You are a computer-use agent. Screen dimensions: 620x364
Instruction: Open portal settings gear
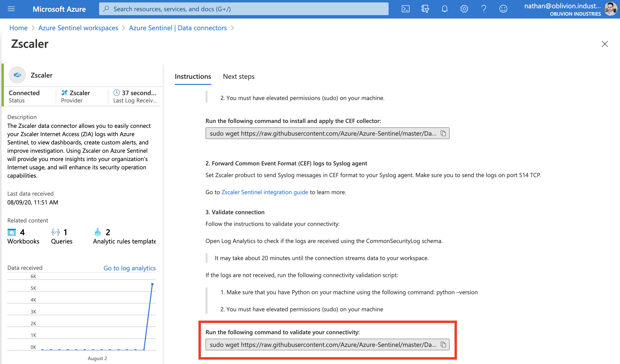pos(464,9)
